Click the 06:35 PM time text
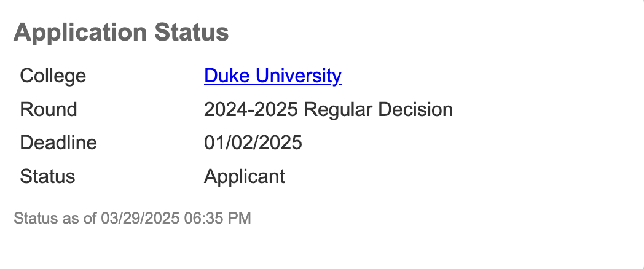The image size is (644, 269). pos(218,218)
